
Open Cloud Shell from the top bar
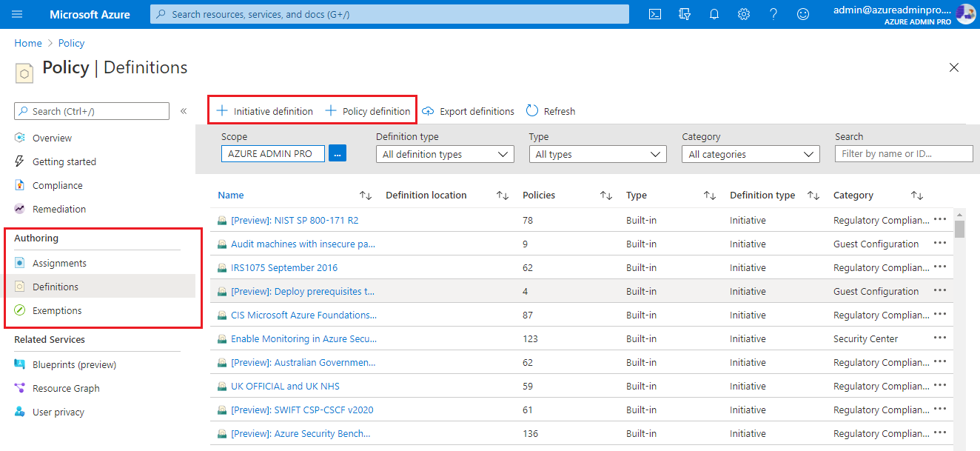pos(655,14)
